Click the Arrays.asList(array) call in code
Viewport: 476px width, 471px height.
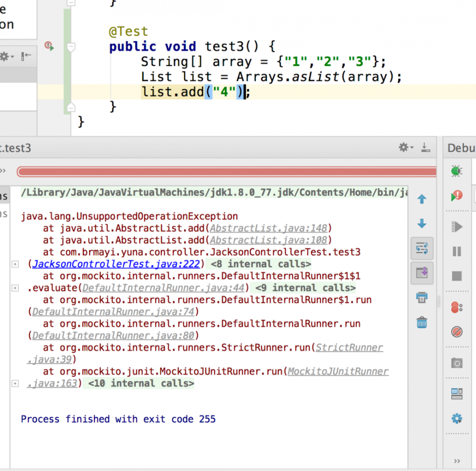pos(316,77)
